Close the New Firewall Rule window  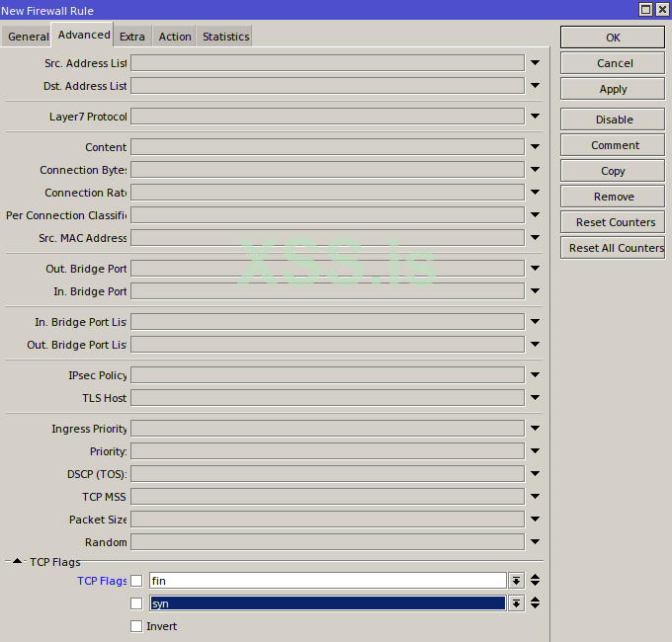click(x=662, y=10)
